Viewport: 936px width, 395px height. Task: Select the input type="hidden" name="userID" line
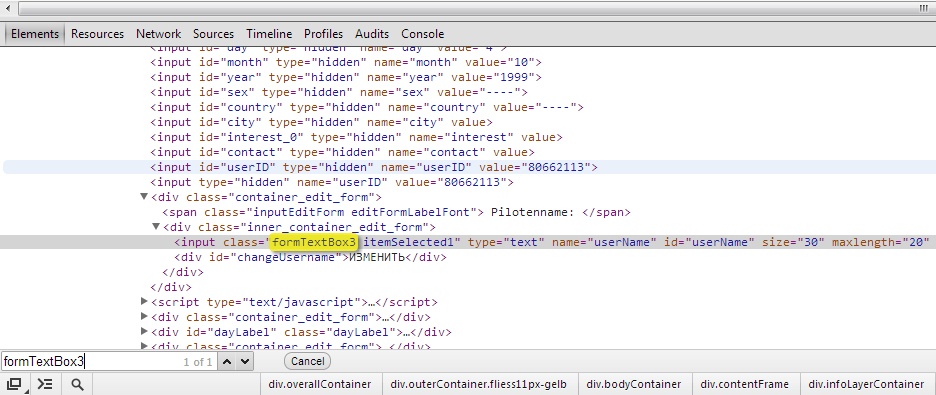click(332, 182)
